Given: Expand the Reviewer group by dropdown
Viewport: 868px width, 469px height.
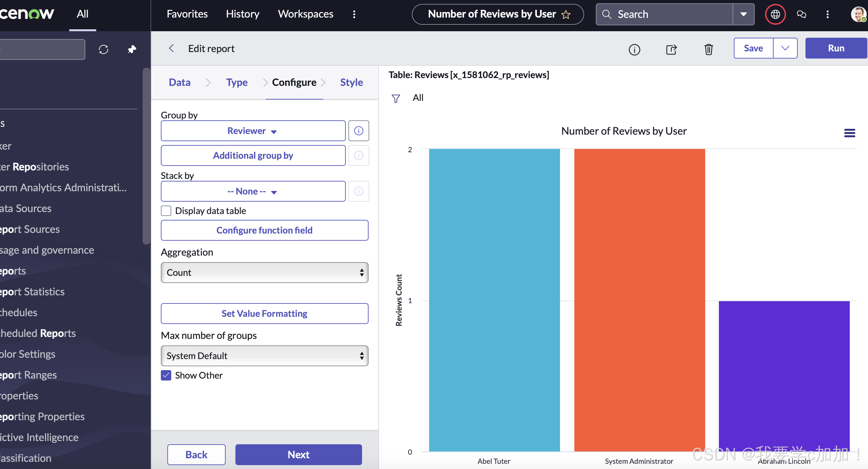Looking at the screenshot, I should (x=253, y=131).
